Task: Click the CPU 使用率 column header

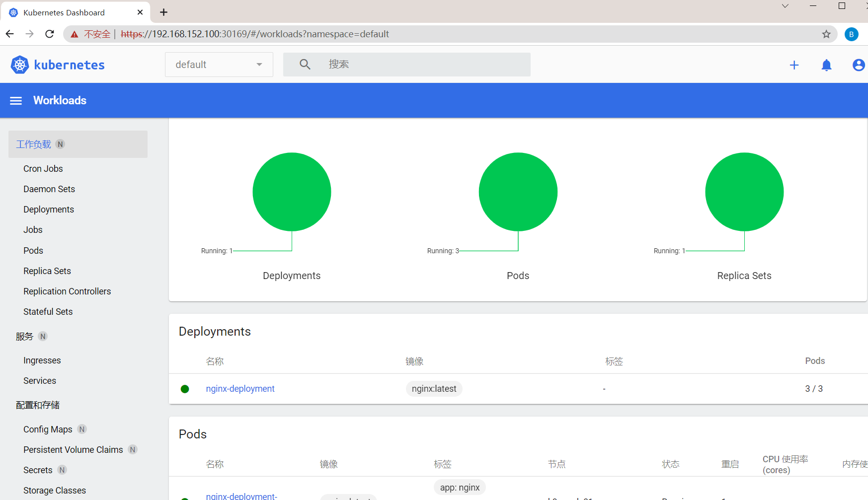Action: click(786, 464)
